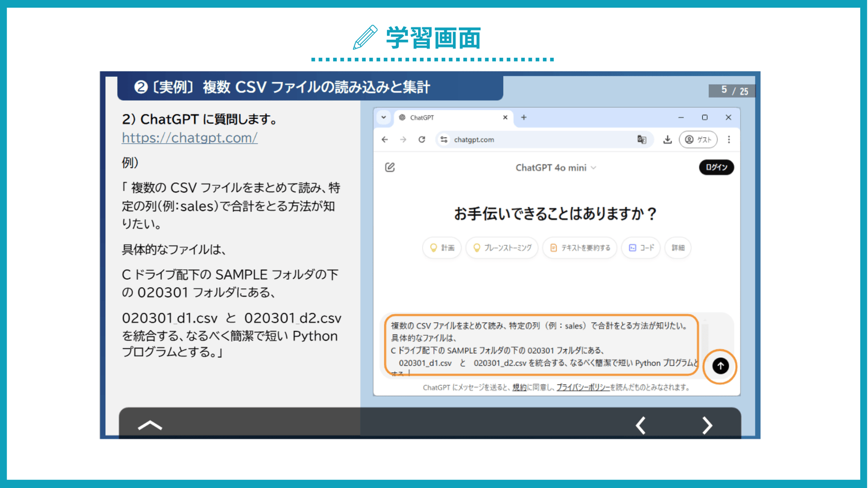
Task: Open the https://chatgpt.com/ link
Action: click(x=190, y=138)
